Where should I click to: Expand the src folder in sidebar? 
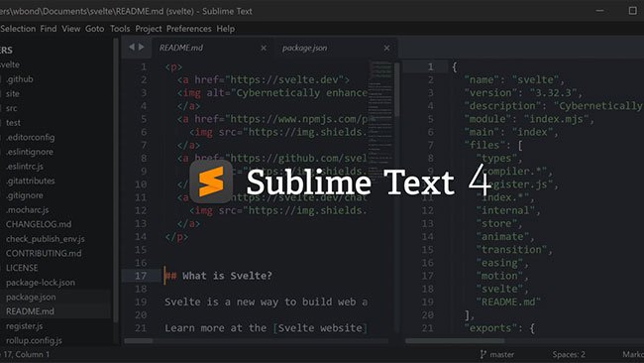[12, 108]
